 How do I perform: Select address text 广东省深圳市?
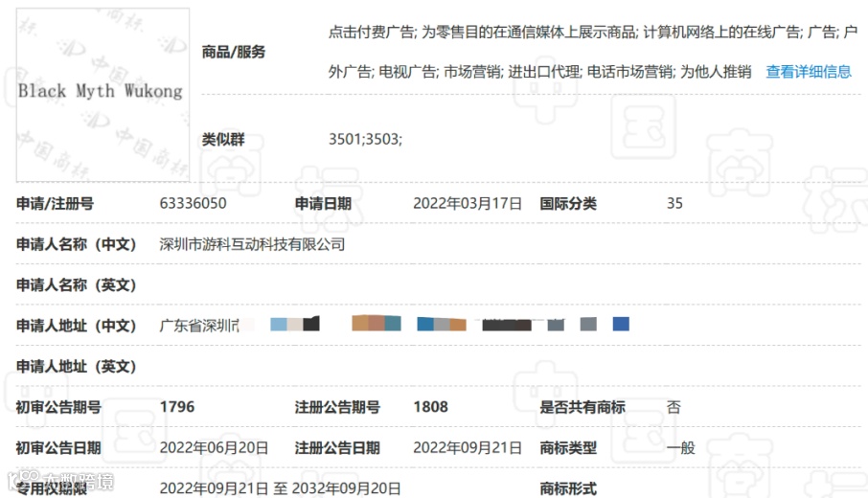pyautogui.click(x=199, y=326)
